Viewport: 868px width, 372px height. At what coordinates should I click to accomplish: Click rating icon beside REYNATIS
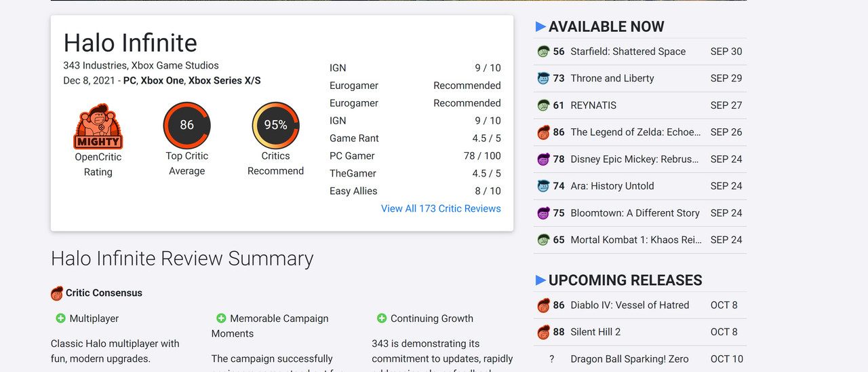pos(543,105)
